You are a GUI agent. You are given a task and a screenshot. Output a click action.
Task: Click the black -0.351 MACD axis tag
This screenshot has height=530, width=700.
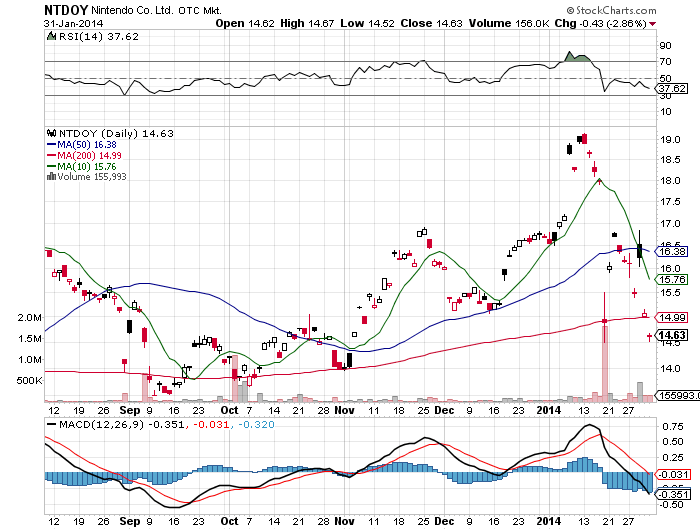tap(674, 494)
